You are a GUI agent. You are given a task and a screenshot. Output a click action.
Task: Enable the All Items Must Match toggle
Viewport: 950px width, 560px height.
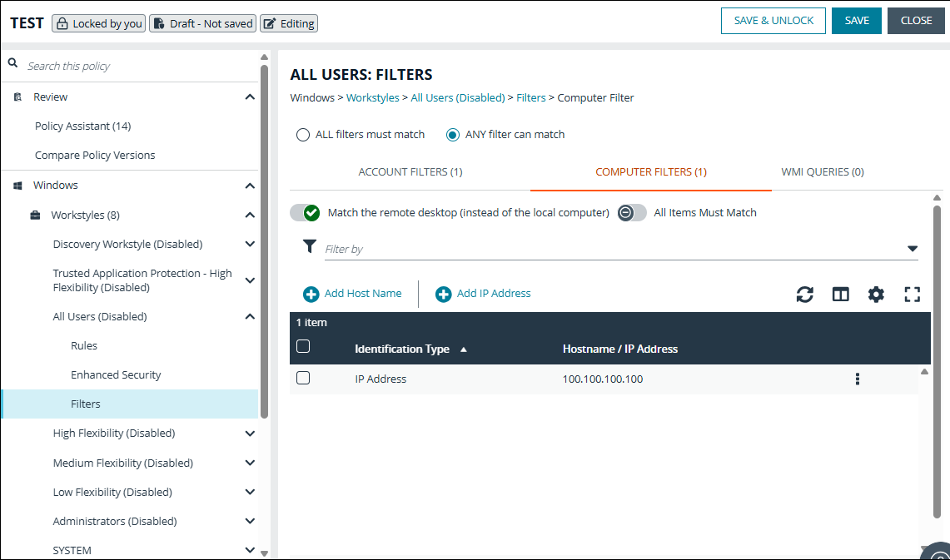click(x=631, y=212)
